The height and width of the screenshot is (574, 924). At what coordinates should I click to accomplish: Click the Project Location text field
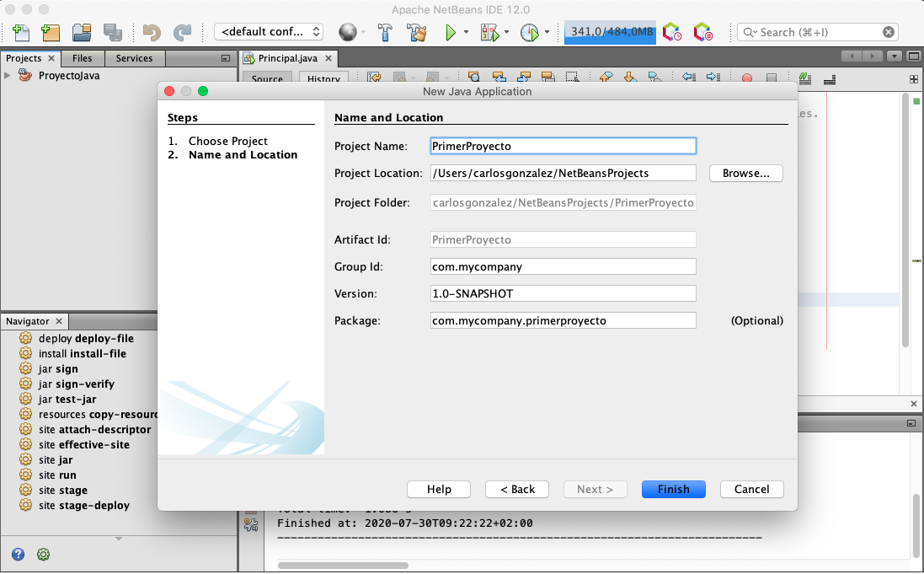point(563,173)
